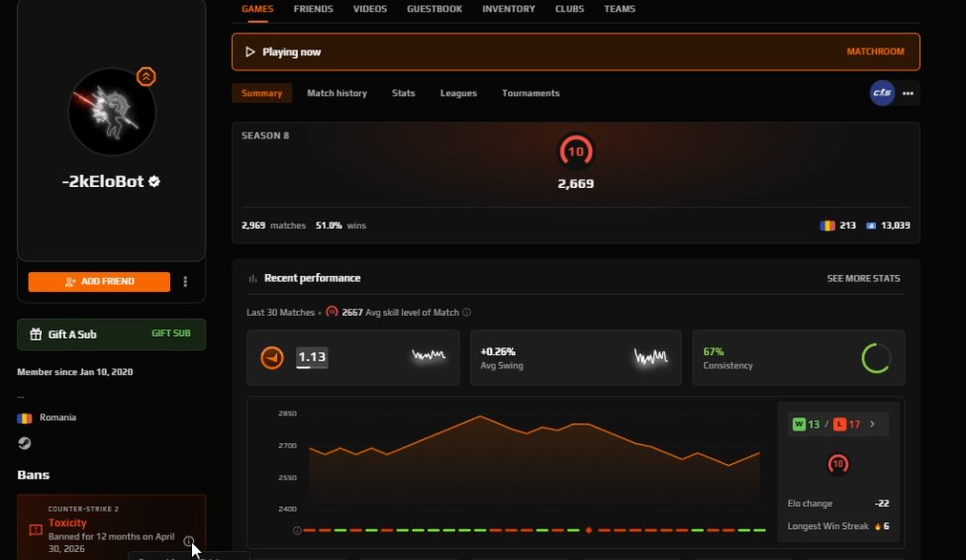The height and width of the screenshot is (560, 966).
Task: Click the orange rating icon in 1.13 card
Action: [x=271, y=357]
